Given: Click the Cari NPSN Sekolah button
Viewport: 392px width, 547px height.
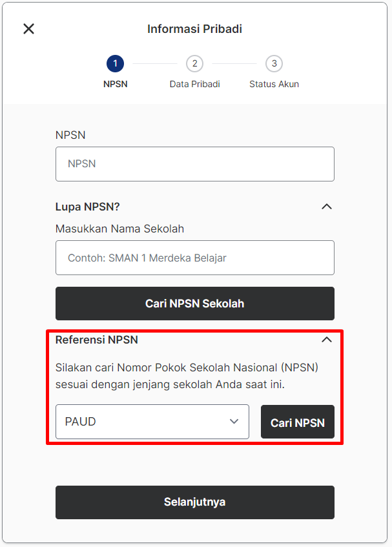Looking at the screenshot, I should tap(195, 304).
